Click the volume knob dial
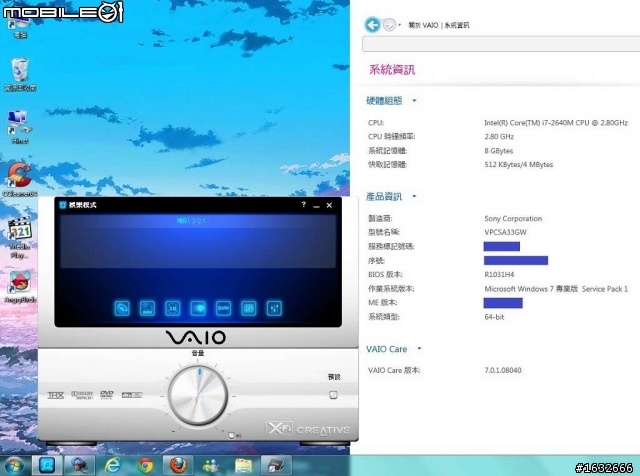 pos(198,396)
